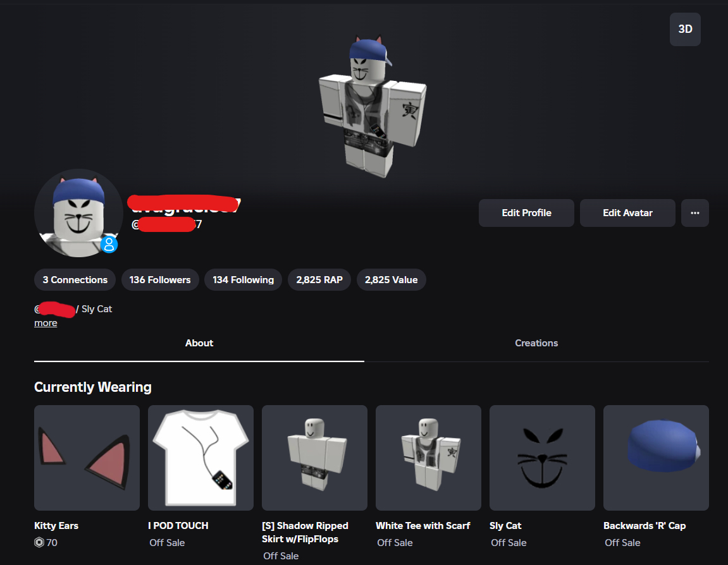Click the I POD TOUCH item name

click(178, 526)
